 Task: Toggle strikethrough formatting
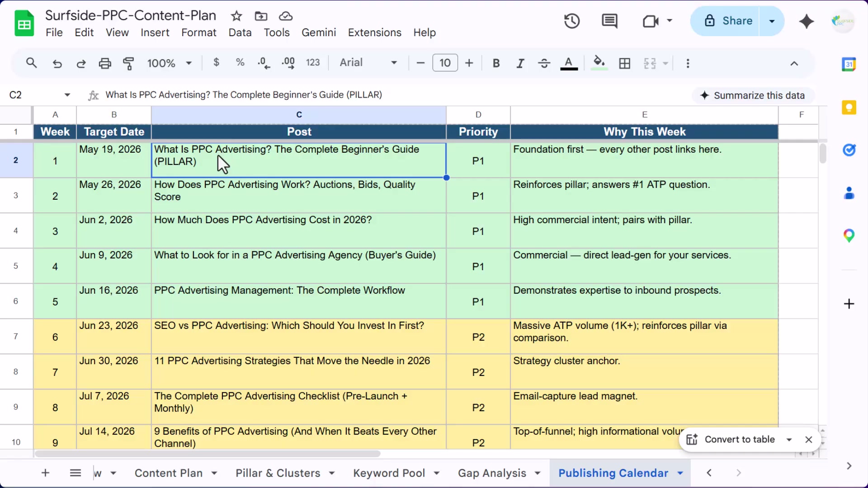tap(544, 63)
